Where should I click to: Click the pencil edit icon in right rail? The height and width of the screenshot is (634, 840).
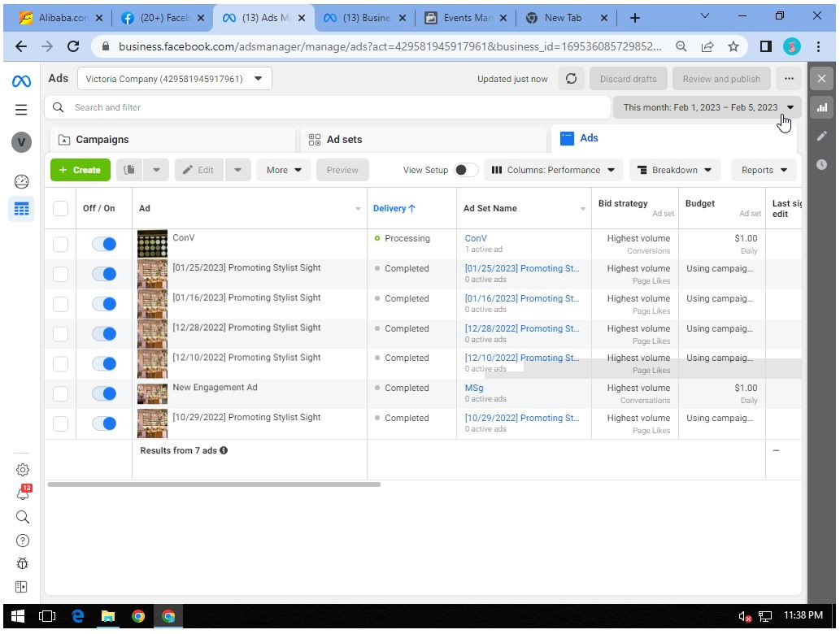(822, 136)
